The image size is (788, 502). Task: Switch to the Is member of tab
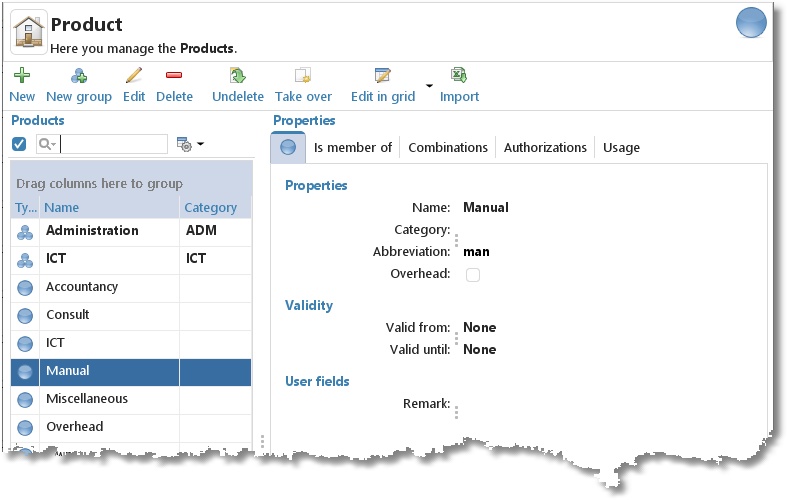[x=352, y=148]
